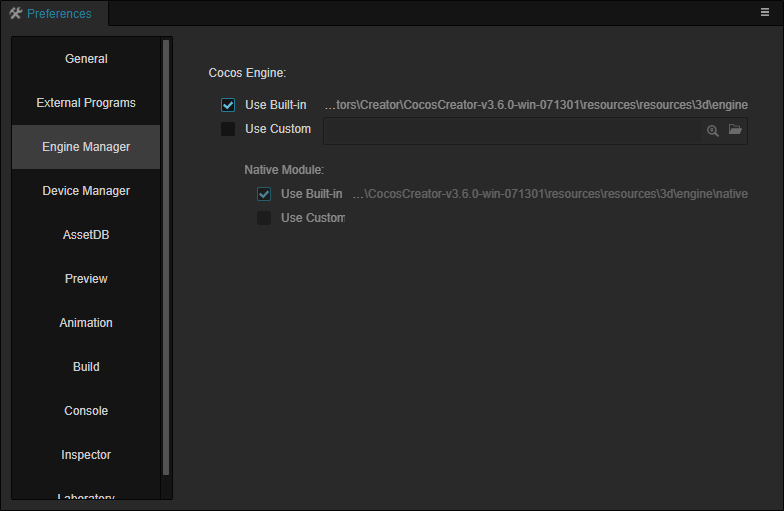784x511 pixels.
Task: Click the magnifier icon in custom engine path
Action: coord(712,131)
